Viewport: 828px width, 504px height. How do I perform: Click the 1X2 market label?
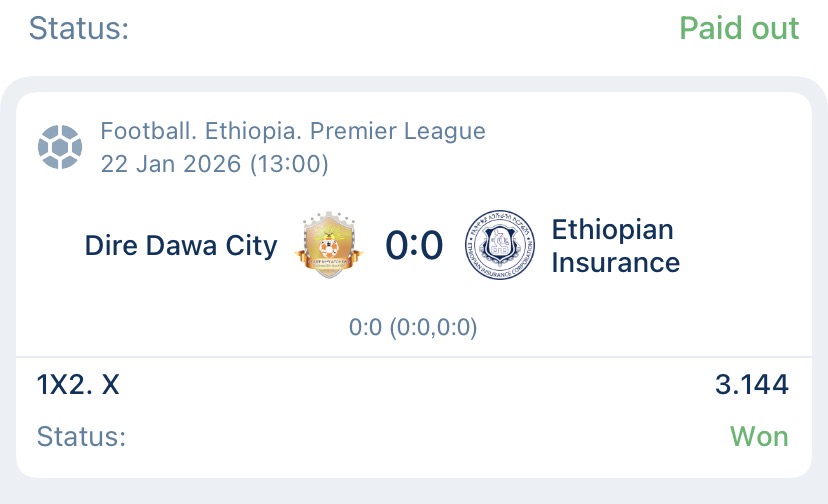(x=64, y=384)
